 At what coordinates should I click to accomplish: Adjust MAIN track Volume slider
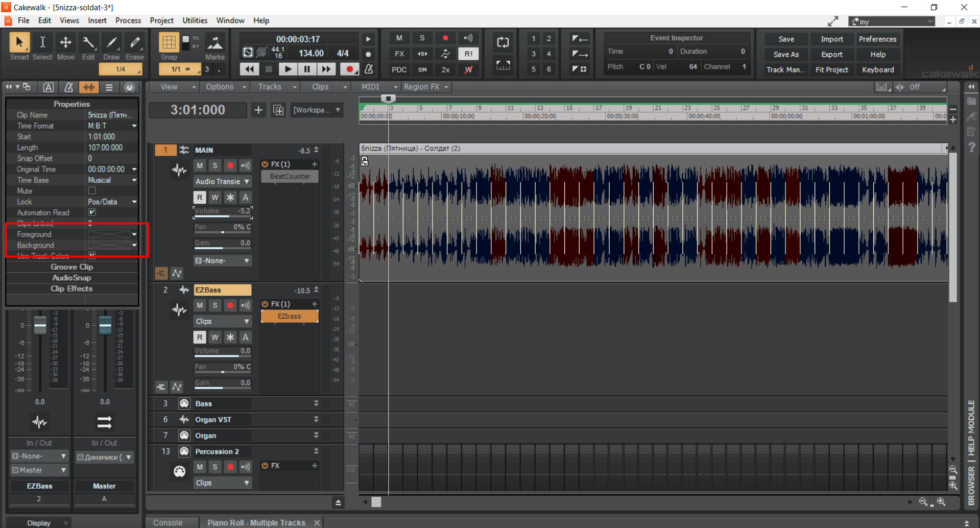point(223,211)
